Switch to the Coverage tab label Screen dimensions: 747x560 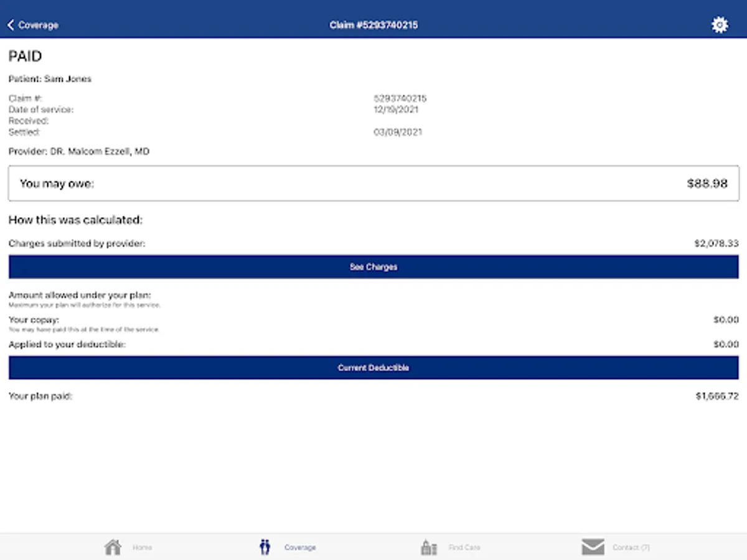tap(300, 548)
